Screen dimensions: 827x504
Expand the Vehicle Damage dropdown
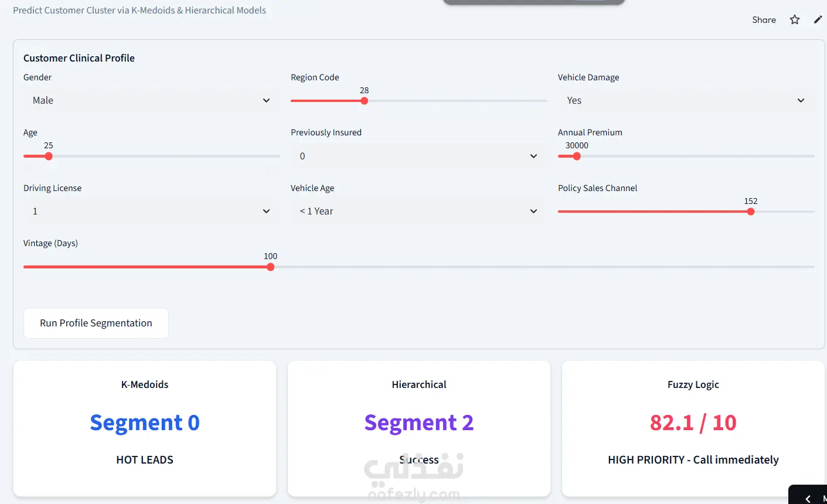point(686,101)
